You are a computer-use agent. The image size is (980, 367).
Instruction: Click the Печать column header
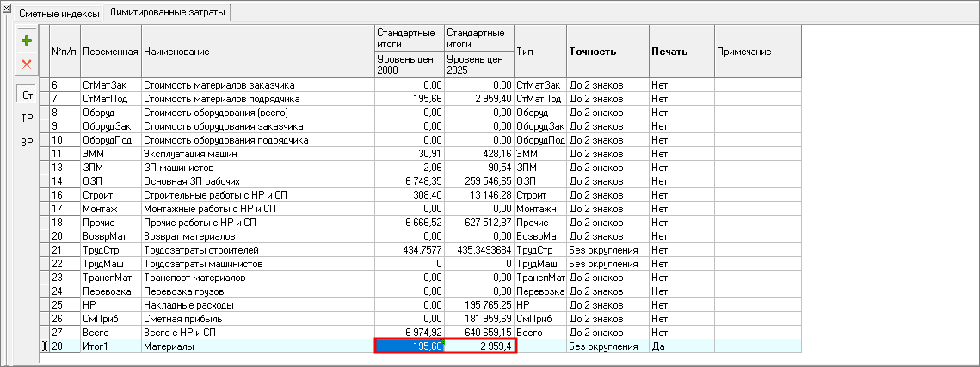(681, 52)
